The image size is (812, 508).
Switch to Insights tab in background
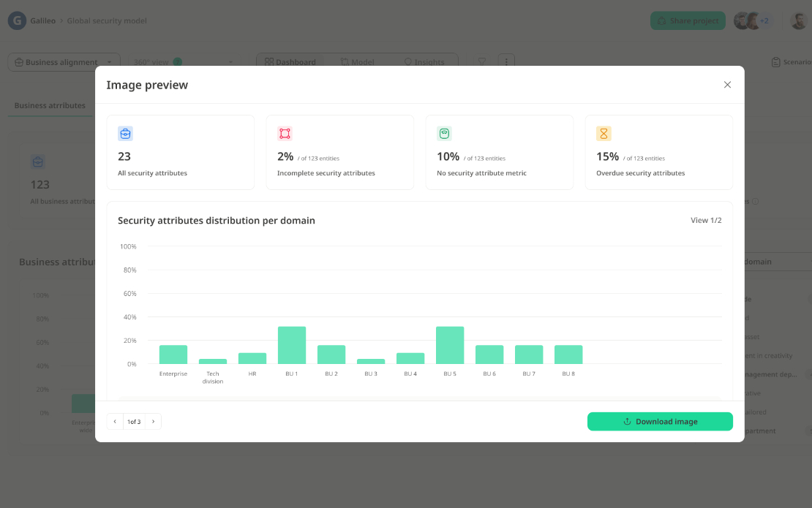424,62
